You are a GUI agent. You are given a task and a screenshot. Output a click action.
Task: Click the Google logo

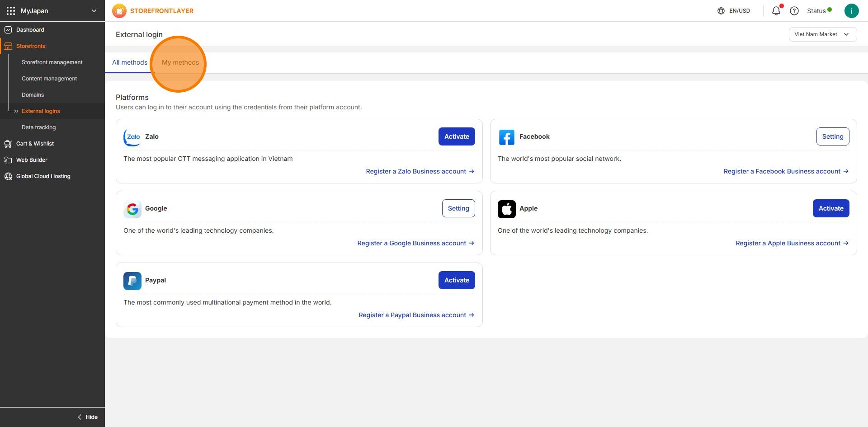(x=132, y=209)
